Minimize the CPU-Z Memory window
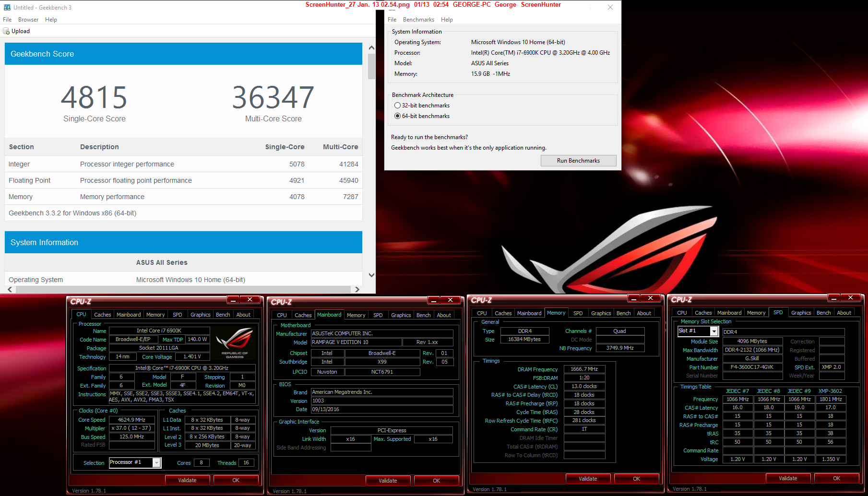This screenshot has height=496, width=868. (634, 298)
